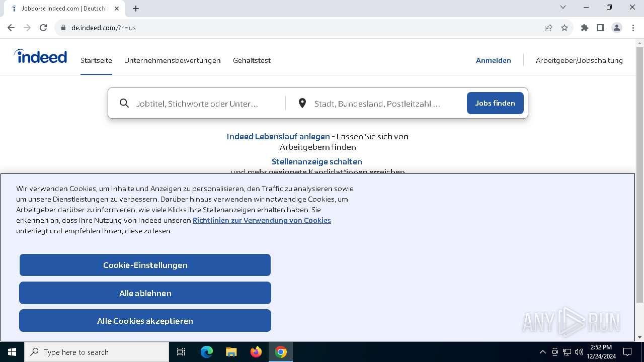Viewport: 644px width, 362px height.
Task: Expand Chrome tab search chevron
Action: pos(563,7)
